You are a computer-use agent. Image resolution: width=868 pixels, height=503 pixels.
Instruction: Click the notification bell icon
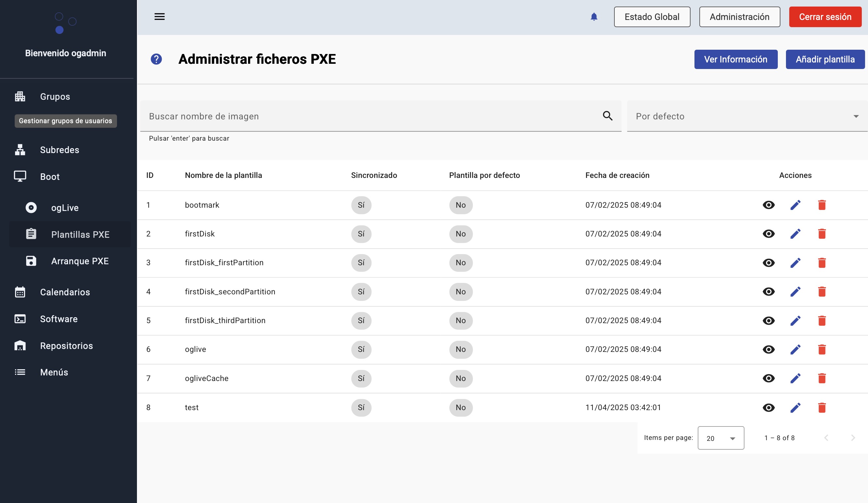click(594, 17)
